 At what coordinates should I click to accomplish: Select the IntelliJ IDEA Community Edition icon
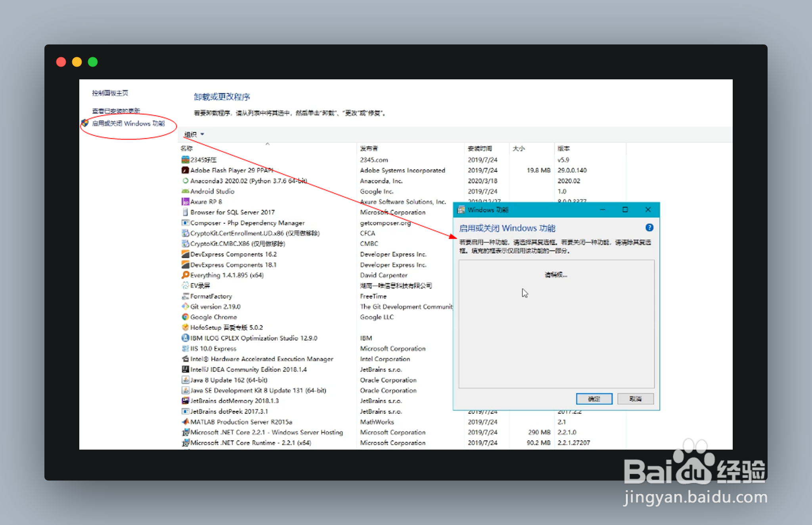[185, 369]
